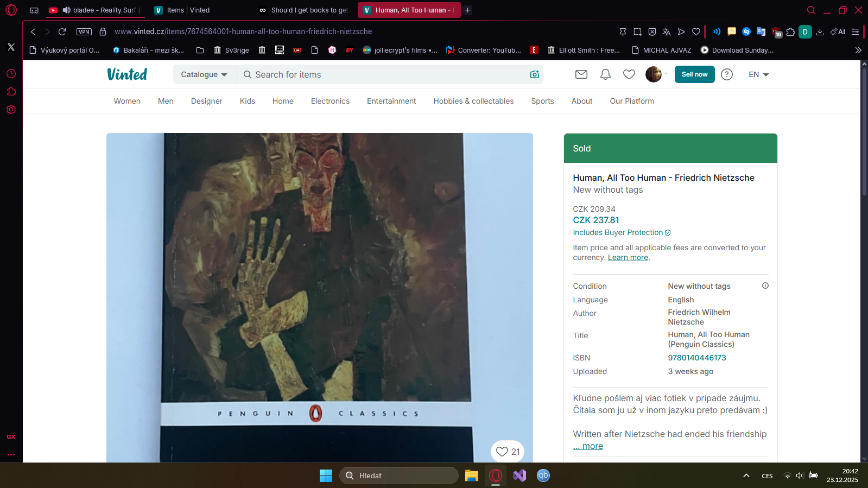Open the help question mark icon
This screenshot has height=488, width=868.
[x=726, y=74]
